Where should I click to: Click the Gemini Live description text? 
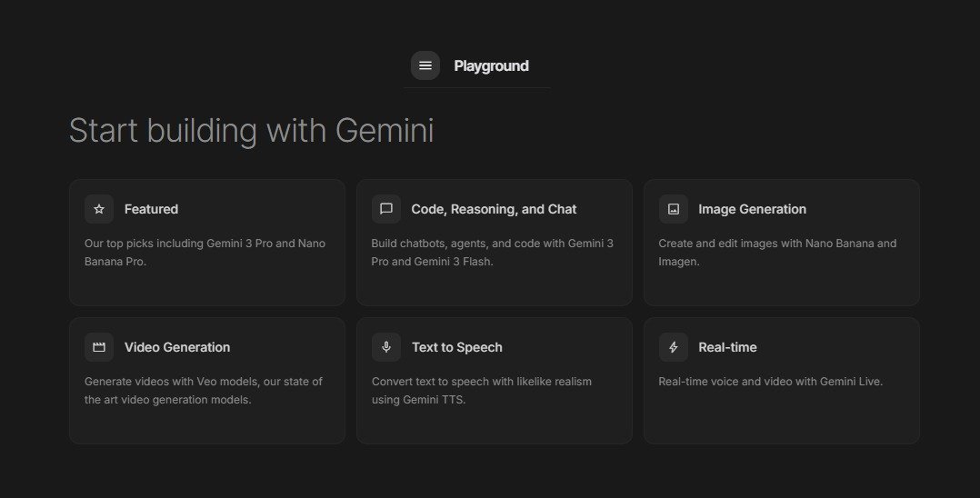point(770,382)
